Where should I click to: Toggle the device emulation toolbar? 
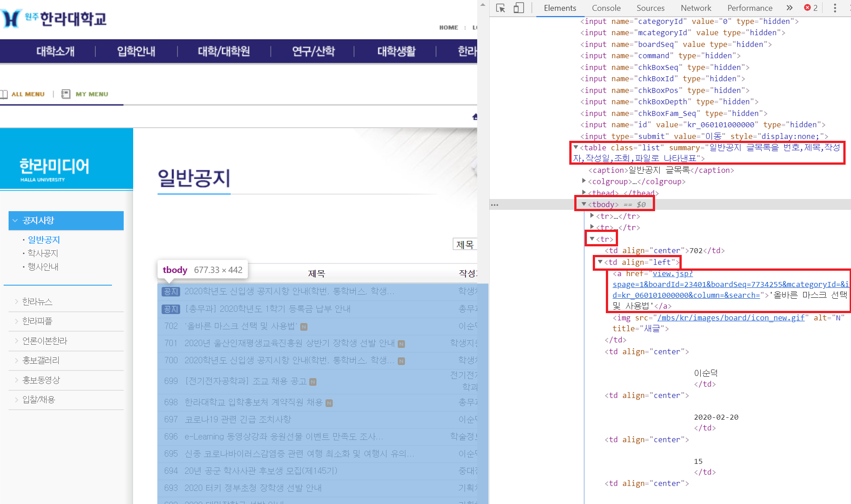point(518,8)
